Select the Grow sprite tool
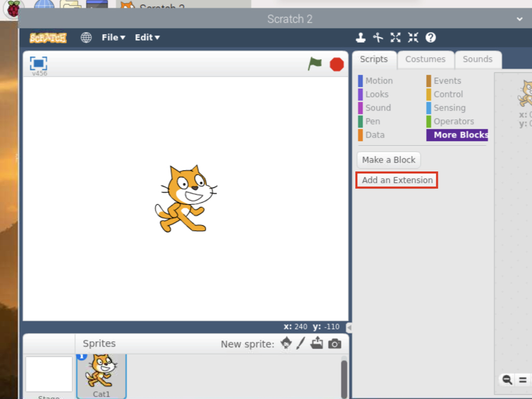Viewport: 532px width, 399px height. (x=395, y=37)
